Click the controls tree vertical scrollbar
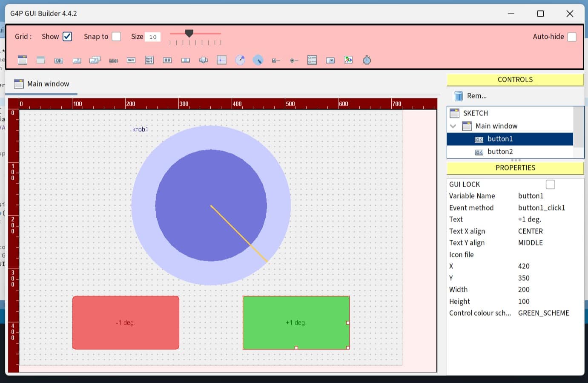 click(x=578, y=132)
